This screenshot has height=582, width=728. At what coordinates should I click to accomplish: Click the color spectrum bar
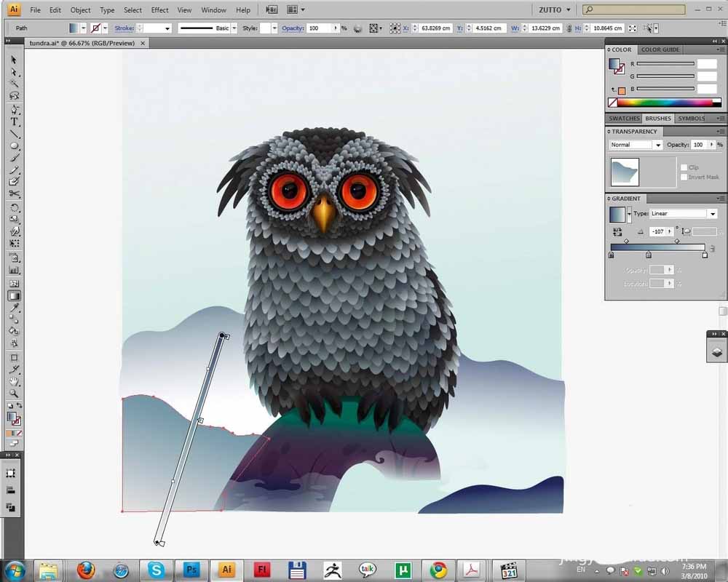coord(665,103)
